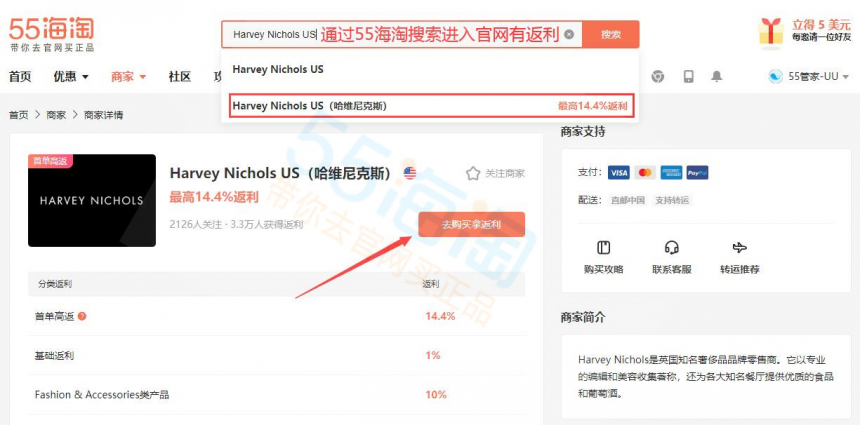Select first suggestion Harvey Nichols US
The height and width of the screenshot is (425, 860).
tap(278, 70)
